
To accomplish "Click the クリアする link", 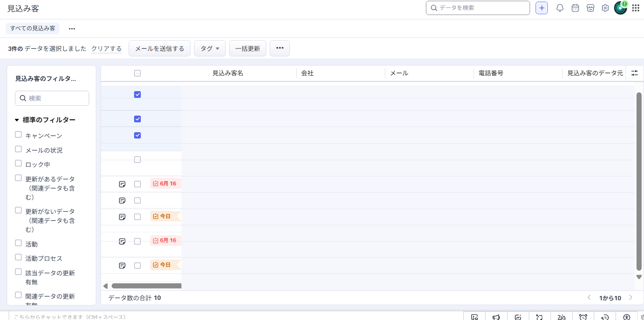I will 106,49.
